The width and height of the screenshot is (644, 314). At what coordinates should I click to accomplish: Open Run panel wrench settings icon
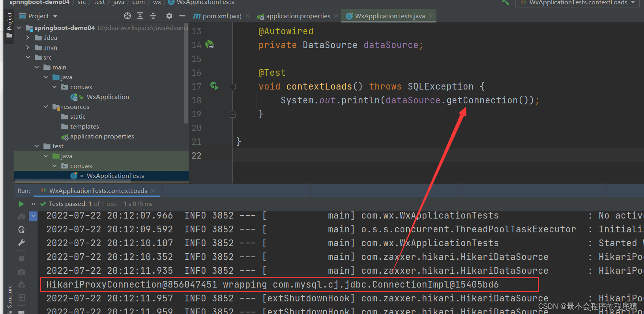[x=21, y=243]
